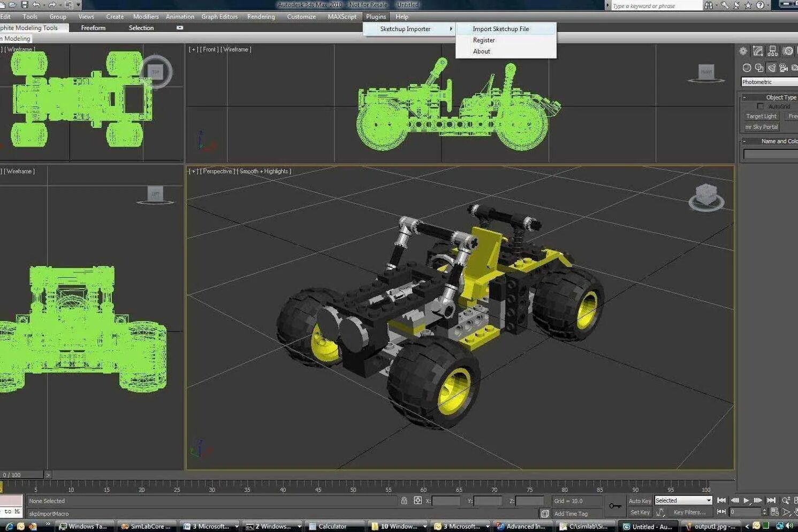
Task: Toggle the selection lock padlock
Action: coord(404,500)
